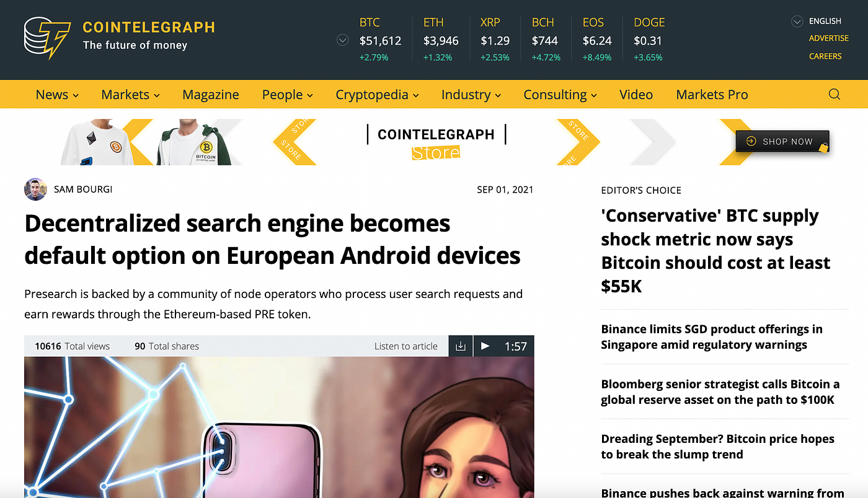The width and height of the screenshot is (868, 498).
Task: Select the DOGE price ticker
Action: click(x=649, y=40)
